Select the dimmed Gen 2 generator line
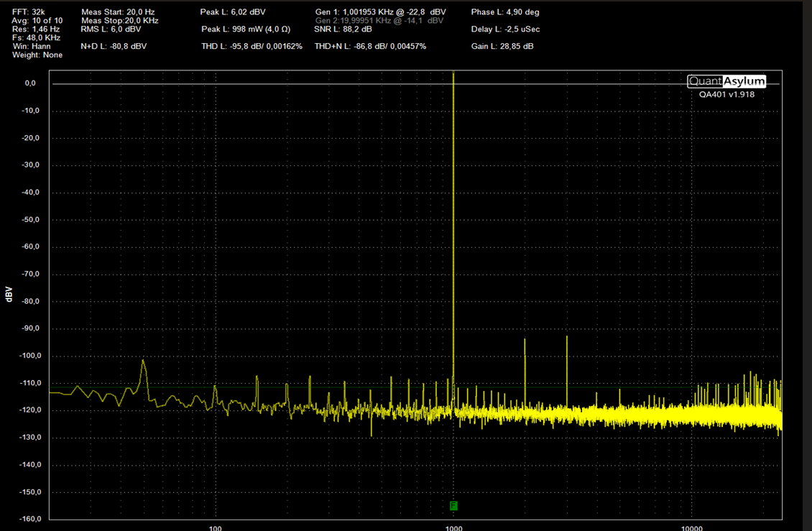This screenshot has width=812, height=531. (379, 21)
